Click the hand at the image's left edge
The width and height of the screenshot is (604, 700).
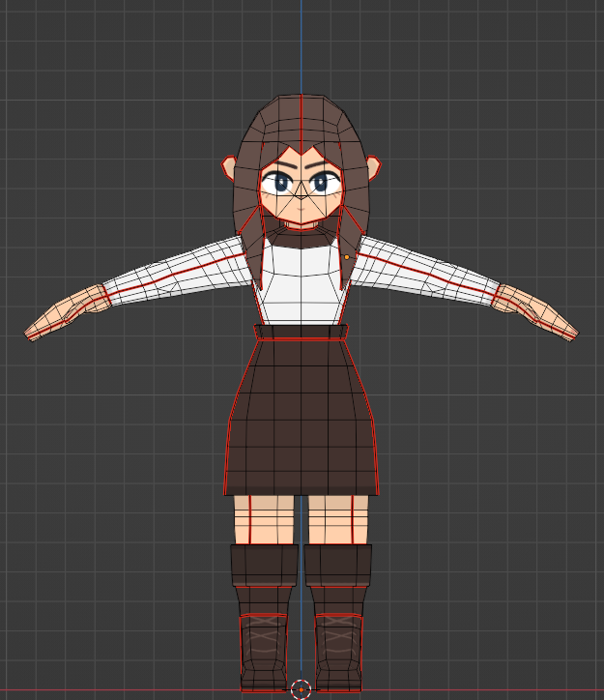click(x=67, y=311)
